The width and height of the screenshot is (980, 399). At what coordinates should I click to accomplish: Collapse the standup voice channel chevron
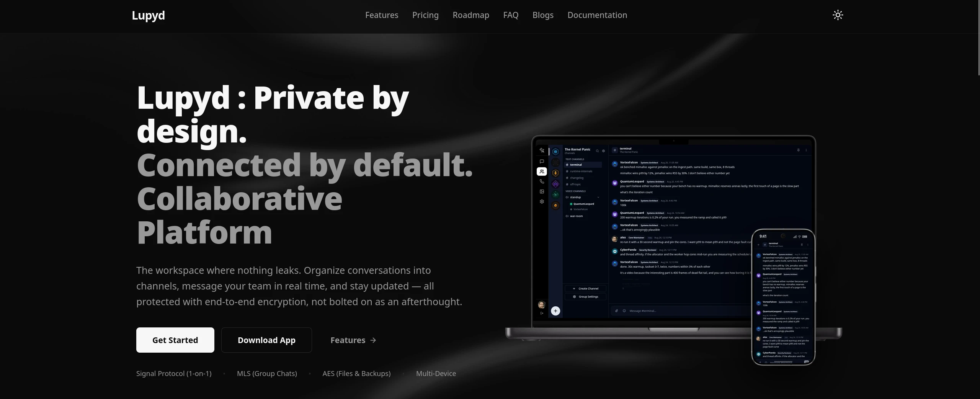pos(598,197)
